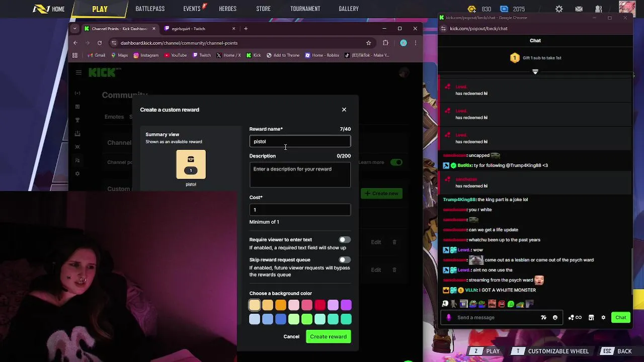Switch to the egirlsquirt - Twitch tab
The width and height of the screenshot is (644, 362).
click(200, 29)
